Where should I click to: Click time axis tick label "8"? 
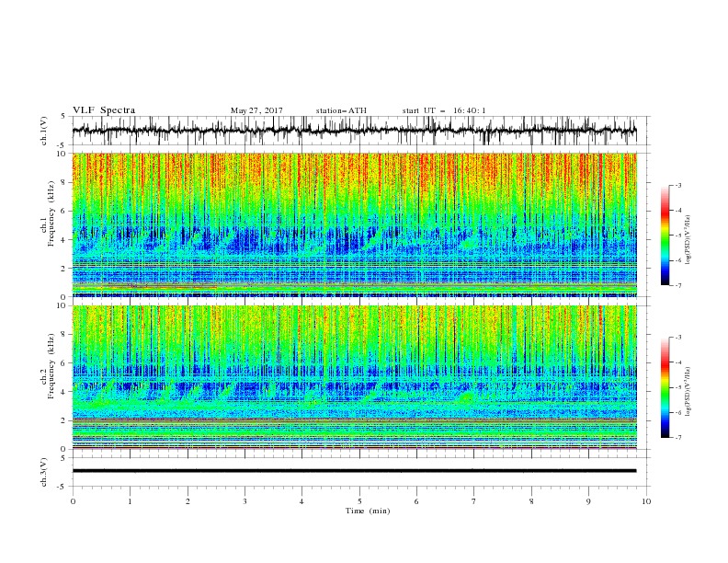(531, 501)
